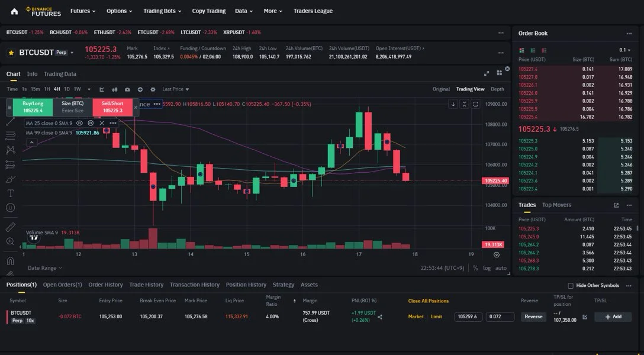Expand the Date Range selector
The width and height of the screenshot is (644, 355).
[x=45, y=268]
